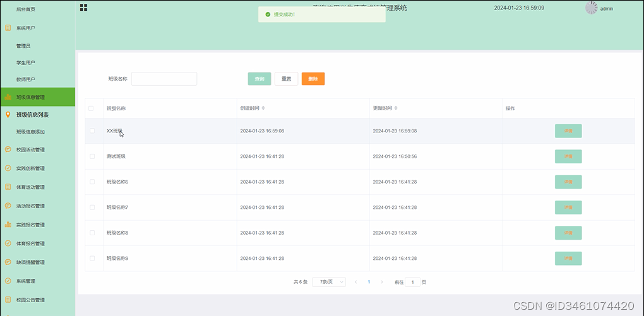
Task: Open 学生用户 submenu item
Action: click(x=25, y=62)
